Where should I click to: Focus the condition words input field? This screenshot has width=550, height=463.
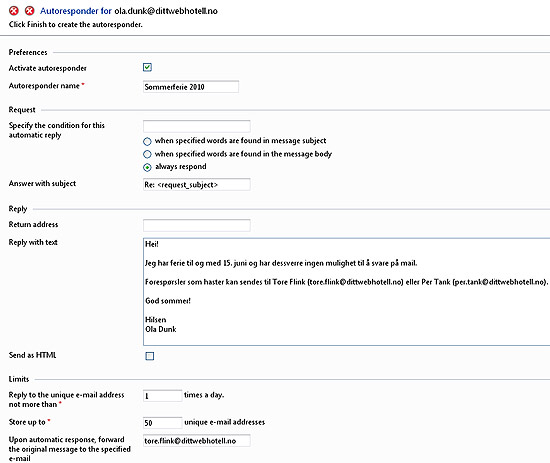coord(197,126)
